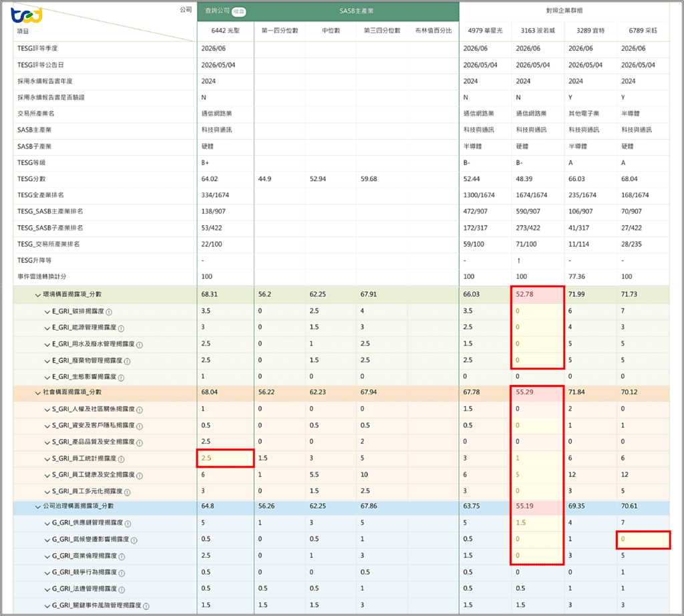Click the 項目 corner header label
Screen dimensions: 684x616
pos(23,31)
